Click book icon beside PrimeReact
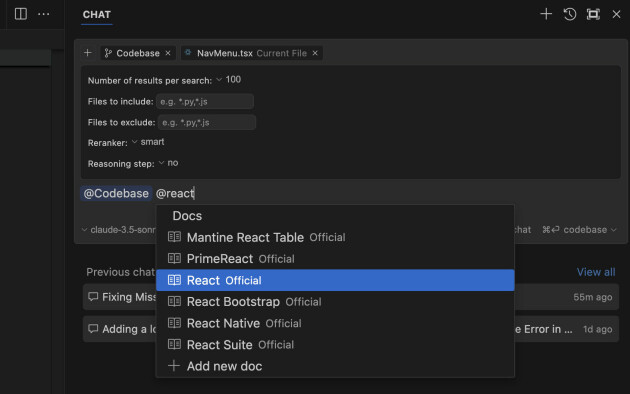 (x=174, y=258)
